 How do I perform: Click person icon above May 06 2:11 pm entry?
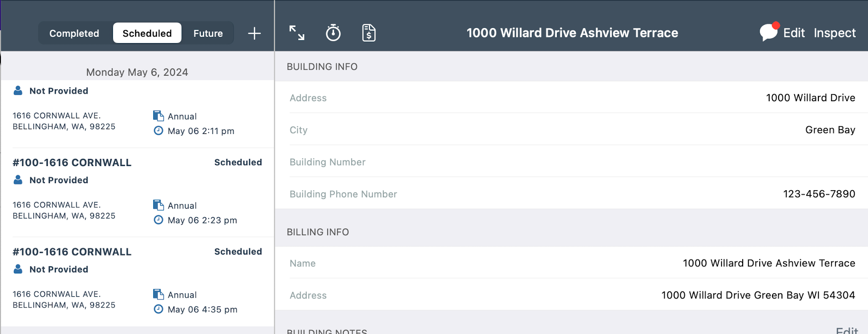[18, 90]
